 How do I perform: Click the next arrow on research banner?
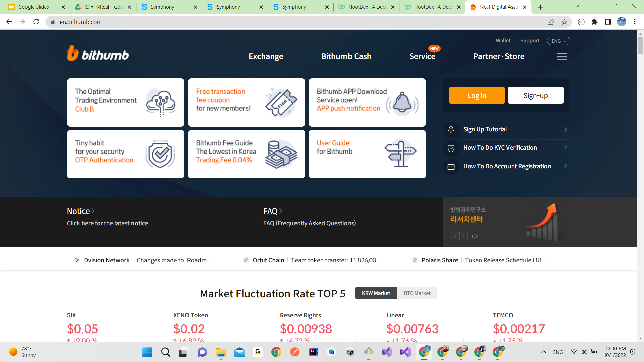tap(464, 236)
